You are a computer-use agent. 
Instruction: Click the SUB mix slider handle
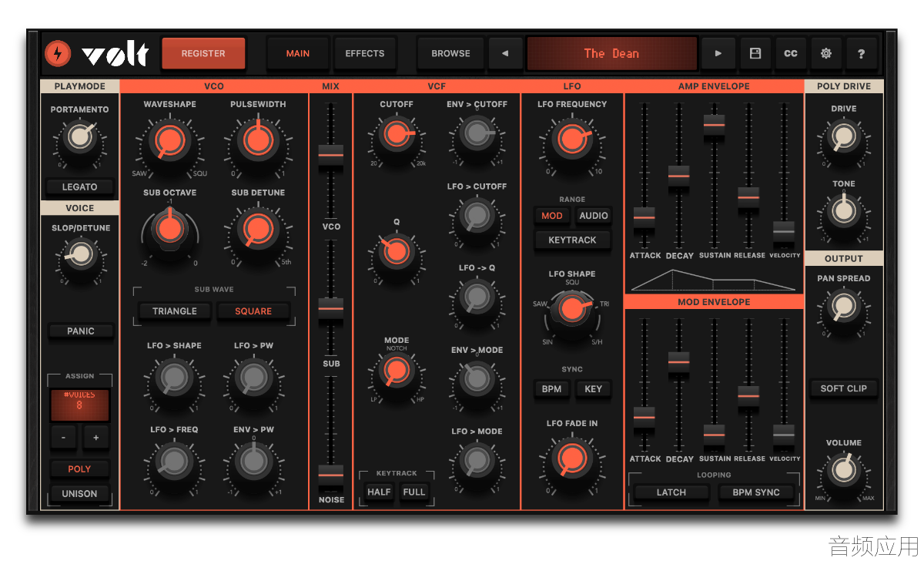coord(331,308)
